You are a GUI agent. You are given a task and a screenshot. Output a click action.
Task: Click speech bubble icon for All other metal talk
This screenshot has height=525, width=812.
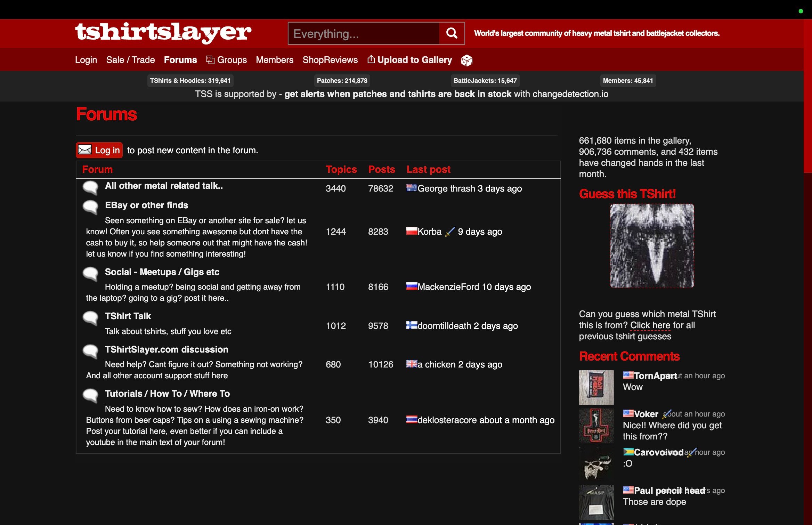[x=90, y=188]
